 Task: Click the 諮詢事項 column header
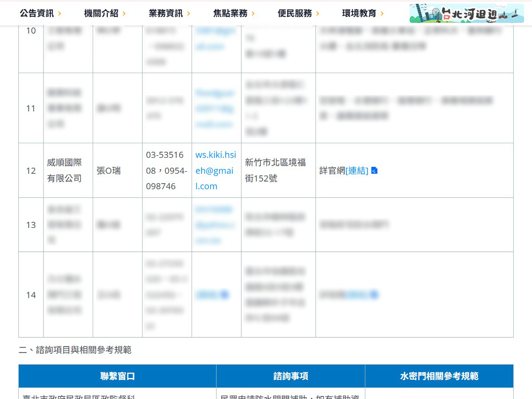click(290, 376)
